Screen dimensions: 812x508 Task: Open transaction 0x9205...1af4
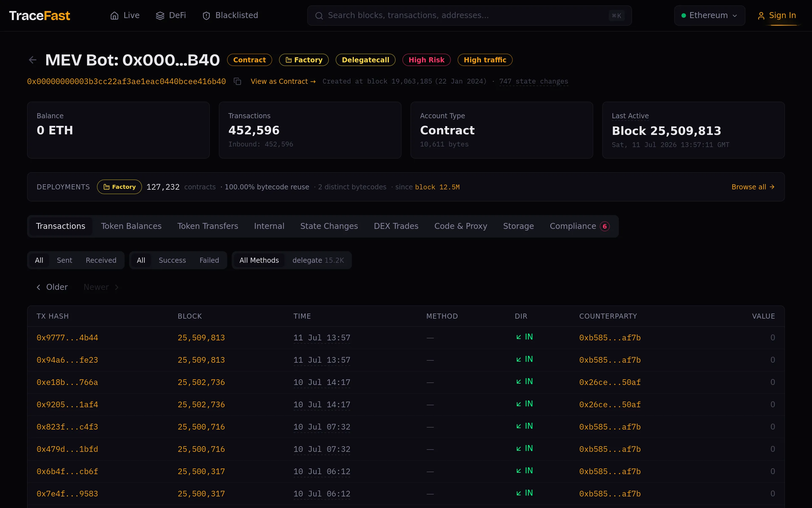click(67, 404)
